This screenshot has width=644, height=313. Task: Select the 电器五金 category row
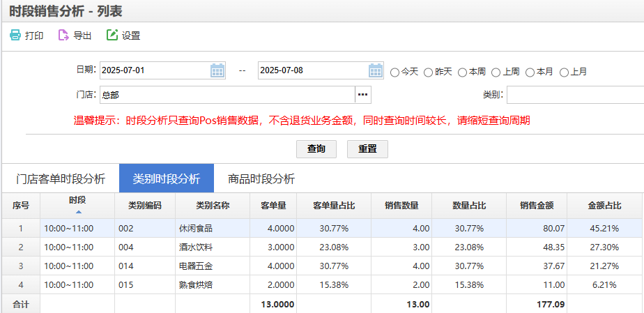(x=322, y=266)
